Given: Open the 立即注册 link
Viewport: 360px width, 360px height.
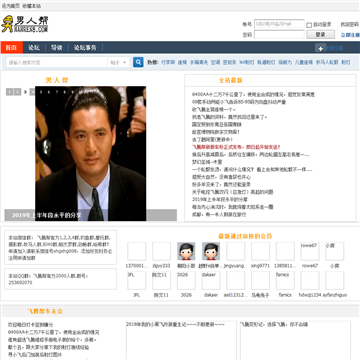Looking at the screenshot, I should 350,35.
